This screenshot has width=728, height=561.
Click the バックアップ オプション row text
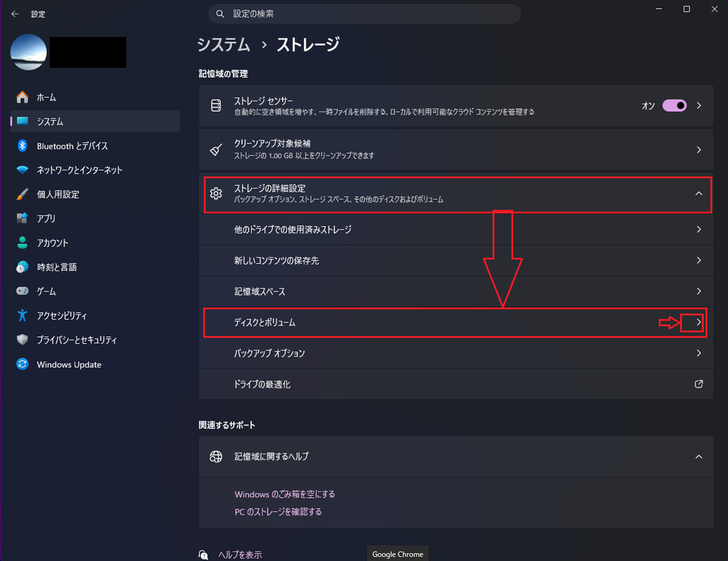[x=269, y=353]
